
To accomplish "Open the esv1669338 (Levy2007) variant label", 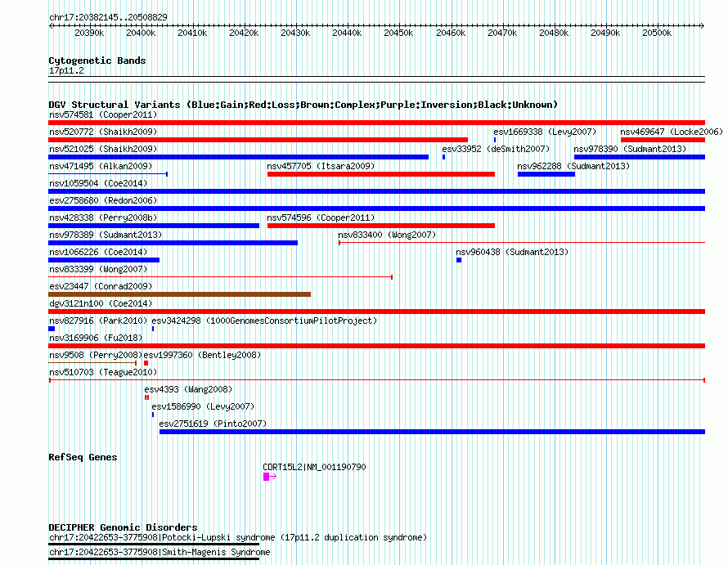I will pos(545,132).
